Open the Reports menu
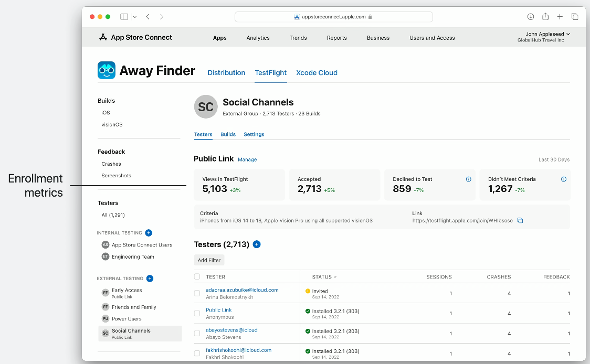Screen dimensions: 590x364 pos(337,38)
